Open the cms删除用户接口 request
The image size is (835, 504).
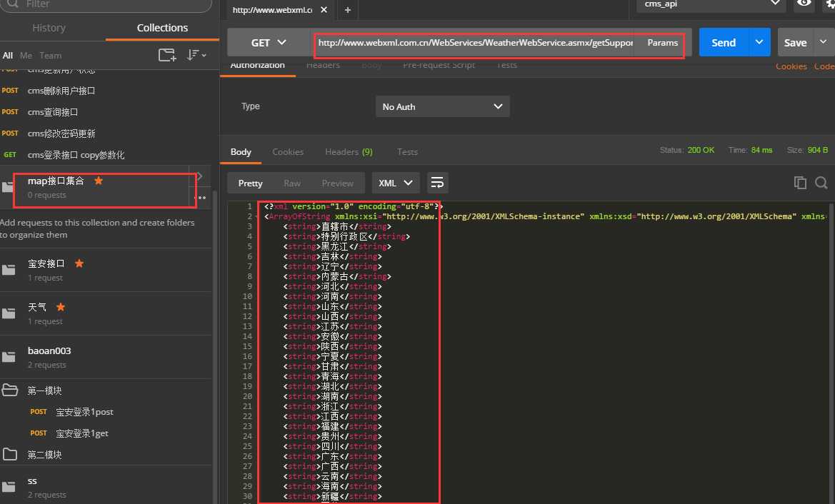click(106, 91)
